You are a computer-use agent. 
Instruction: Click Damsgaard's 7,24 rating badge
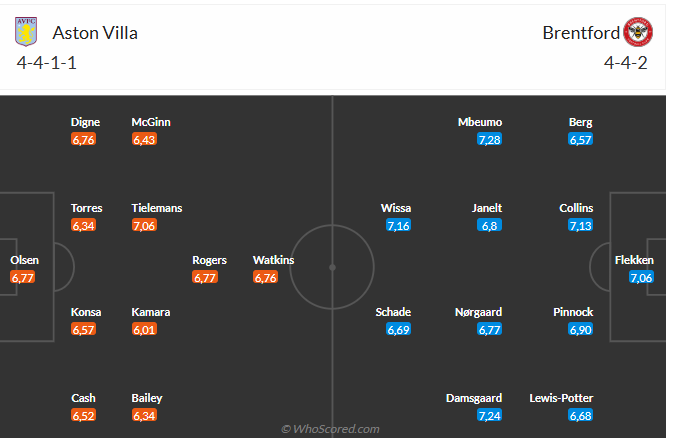click(490, 416)
